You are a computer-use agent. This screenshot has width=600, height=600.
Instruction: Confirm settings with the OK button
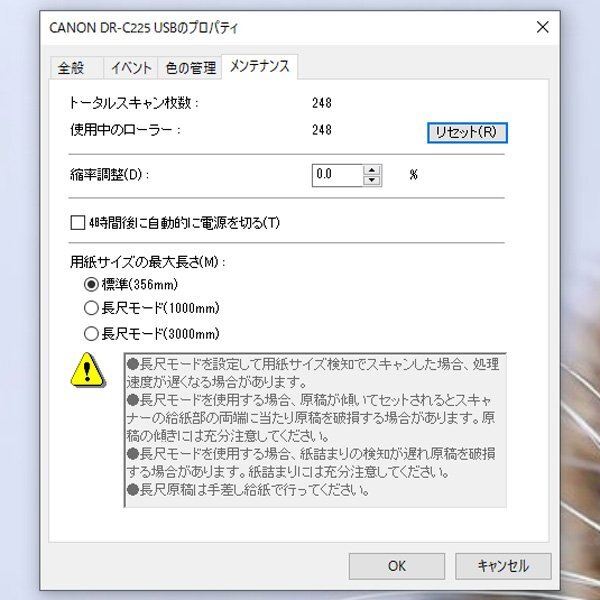(396, 566)
